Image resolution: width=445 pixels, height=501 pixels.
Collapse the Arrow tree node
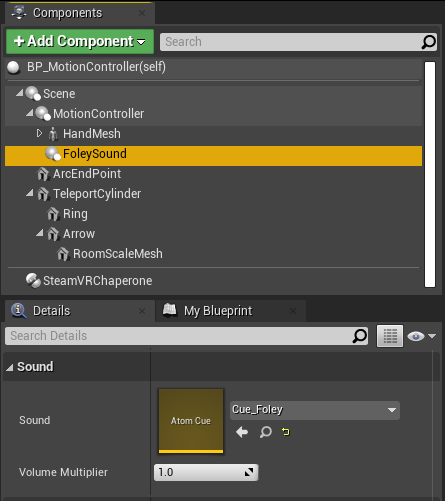tap(40, 233)
